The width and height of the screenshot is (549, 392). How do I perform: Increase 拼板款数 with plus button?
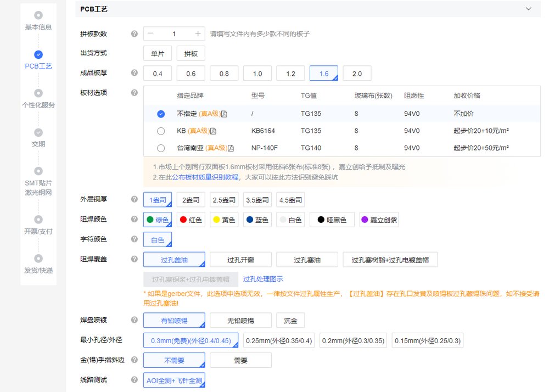(198, 33)
